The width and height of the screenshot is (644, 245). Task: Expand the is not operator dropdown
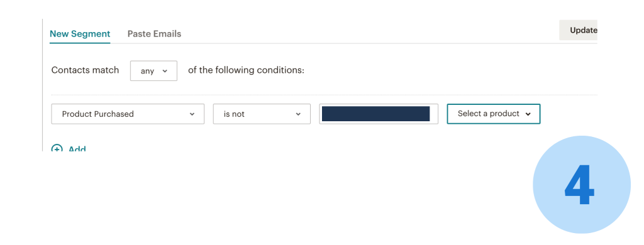coord(262,114)
